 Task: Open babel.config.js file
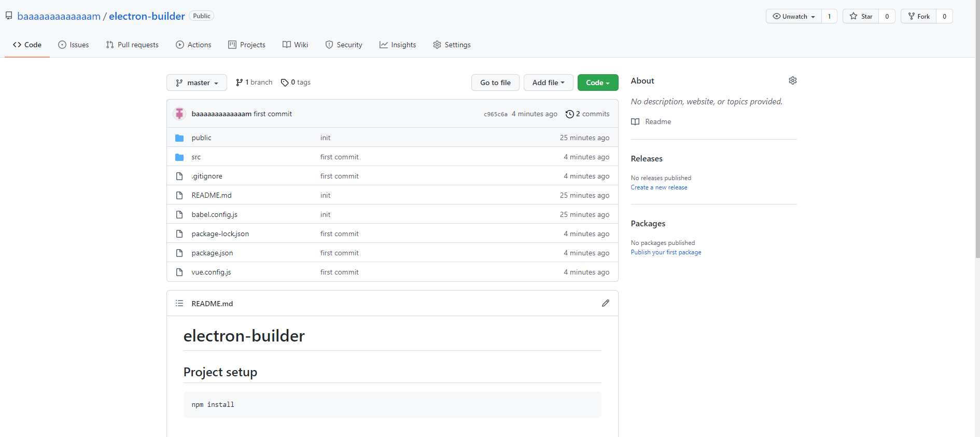point(214,214)
